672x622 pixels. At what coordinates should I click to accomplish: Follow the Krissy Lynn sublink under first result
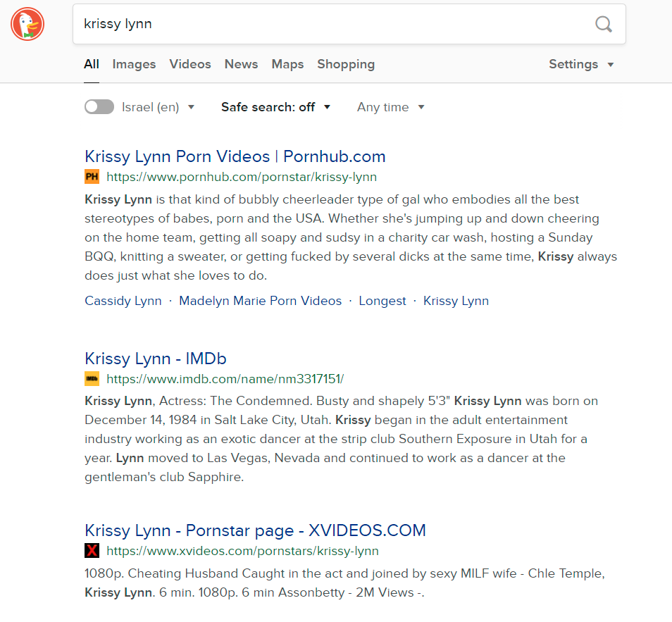456,301
